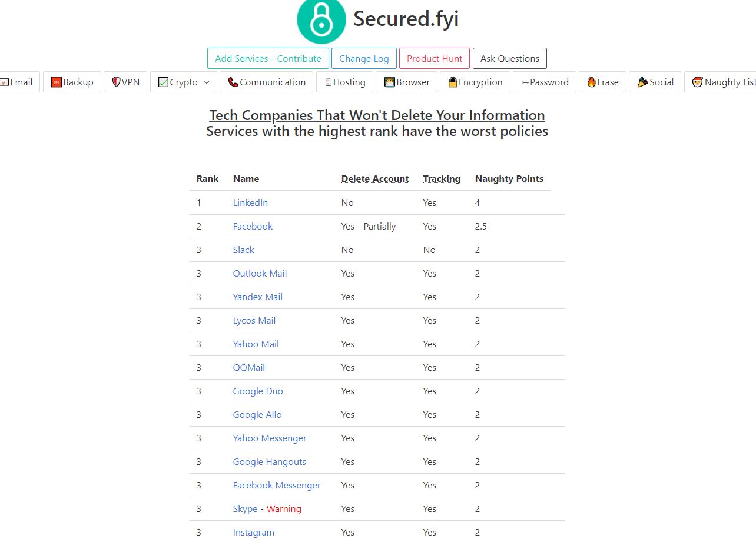Click the Delete Account column header
The image size is (756, 542).
375,179
